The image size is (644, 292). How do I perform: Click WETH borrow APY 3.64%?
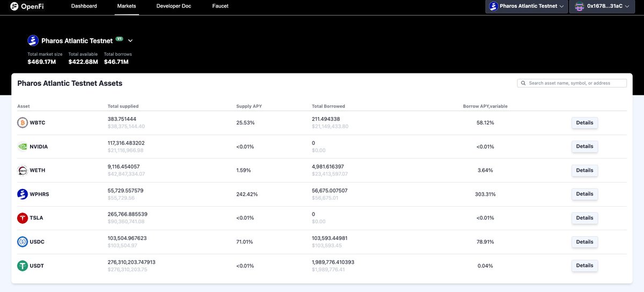click(485, 170)
